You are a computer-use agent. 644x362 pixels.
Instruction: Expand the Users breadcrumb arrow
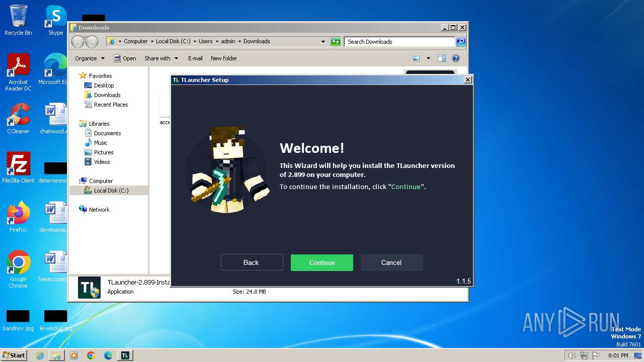pyautogui.click(x=216, y=42)
